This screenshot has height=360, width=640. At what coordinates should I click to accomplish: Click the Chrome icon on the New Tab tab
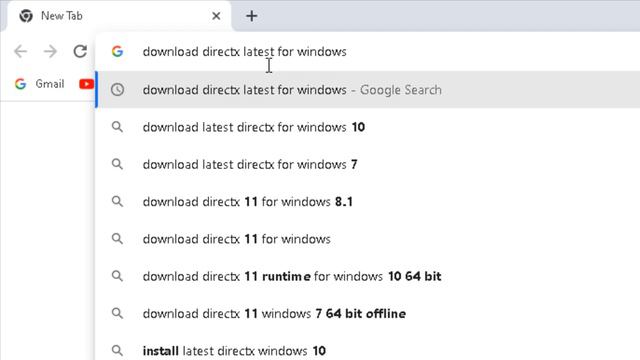click(26, 16)
